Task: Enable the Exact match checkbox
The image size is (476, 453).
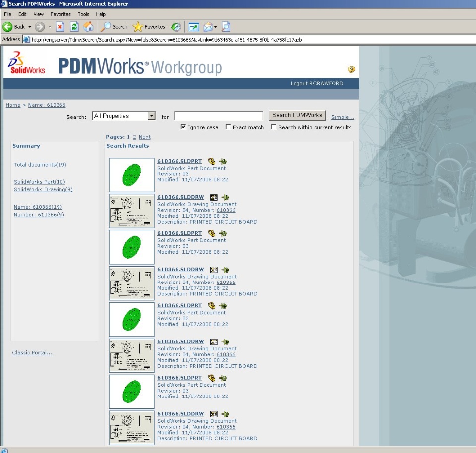Action: click(228, 127)
